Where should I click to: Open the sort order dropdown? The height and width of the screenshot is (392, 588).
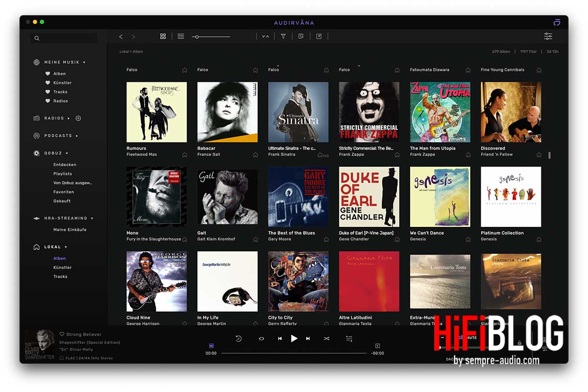[265, 36]
